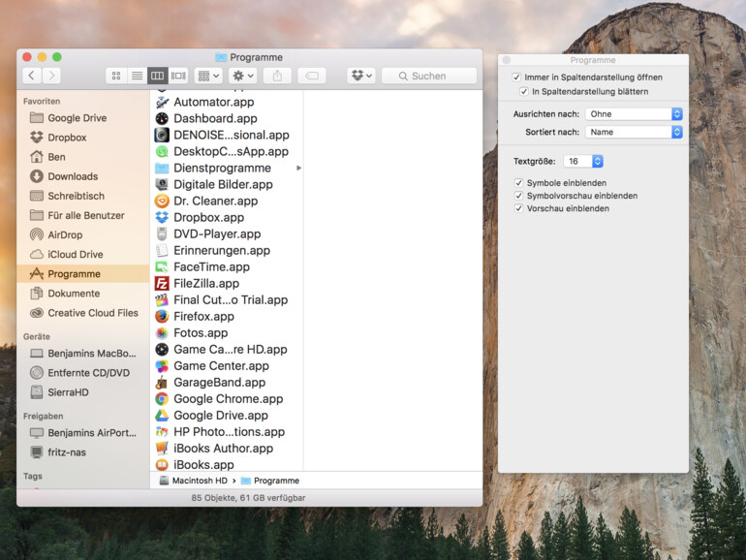Click the Firefox.app icon

coord(162,317)
